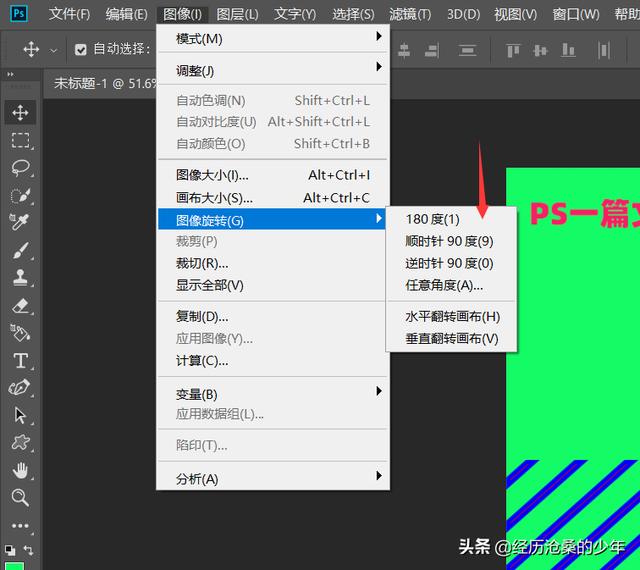Open the tool preset dropdown arrow beside Move icon
Viewport: 640px width, 570px height.
tap(53, 51)
